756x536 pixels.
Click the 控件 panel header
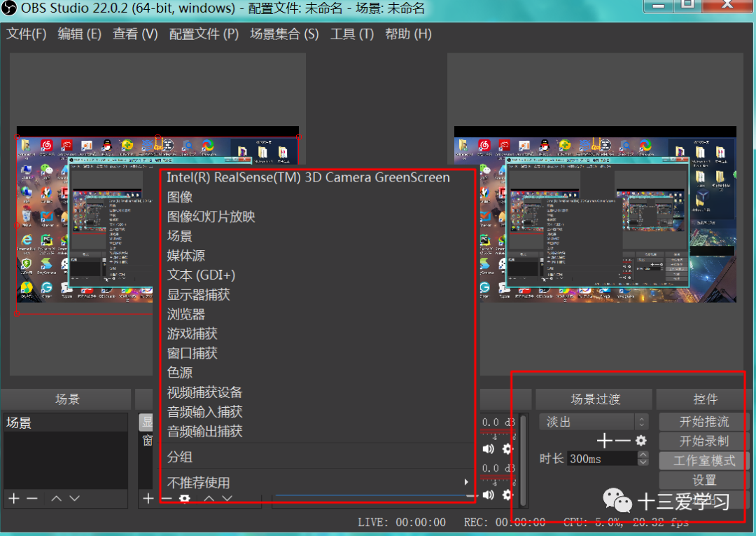click(x=705, y=399)
